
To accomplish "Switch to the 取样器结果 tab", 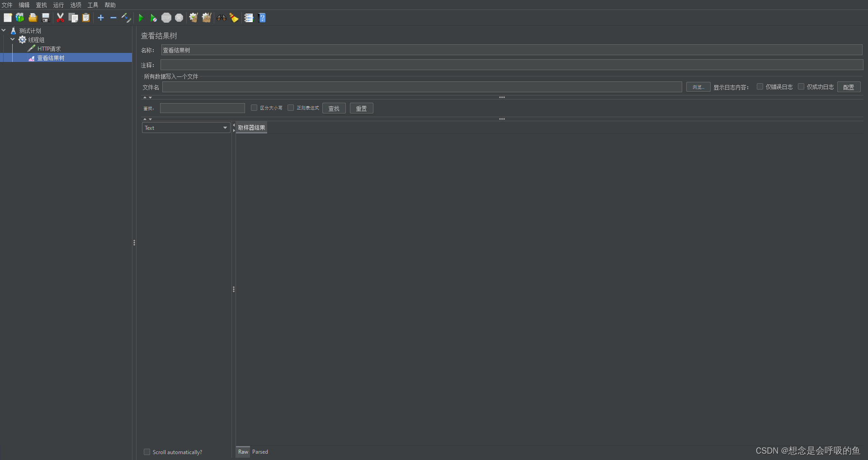I will 251,128.
